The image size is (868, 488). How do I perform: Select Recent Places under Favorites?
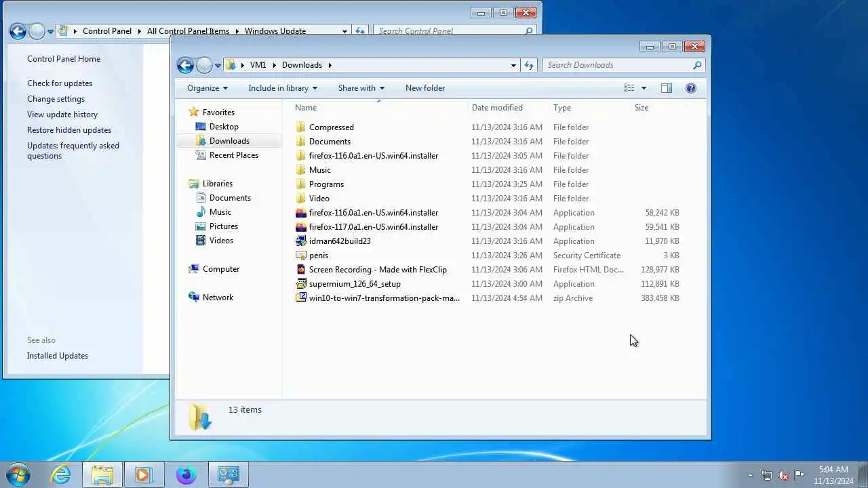[x=233, y=155]
